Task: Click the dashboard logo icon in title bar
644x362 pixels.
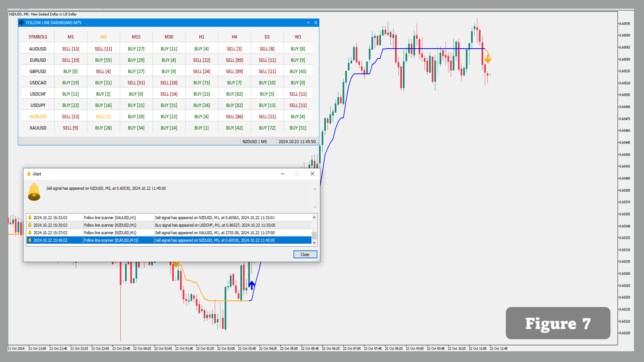Action: (x=21, y=23)
